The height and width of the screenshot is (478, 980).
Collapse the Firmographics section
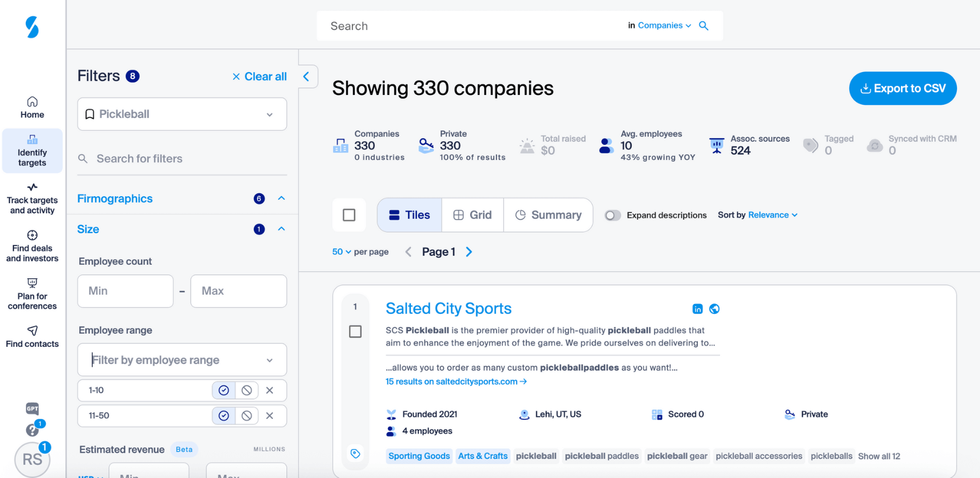coord(282,199)
